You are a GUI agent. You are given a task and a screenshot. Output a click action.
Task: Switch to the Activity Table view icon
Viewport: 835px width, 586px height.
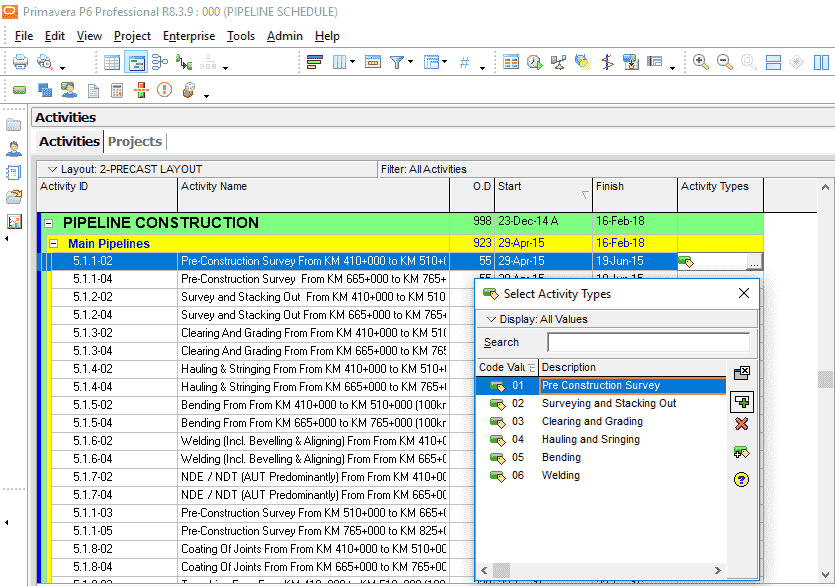[x=112, y=62]
